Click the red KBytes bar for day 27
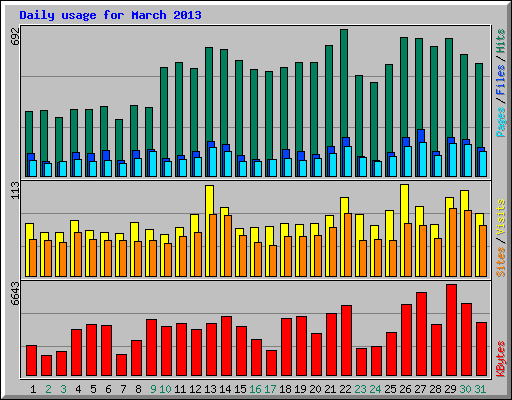 pyautogui.click(x=421, y=334)
